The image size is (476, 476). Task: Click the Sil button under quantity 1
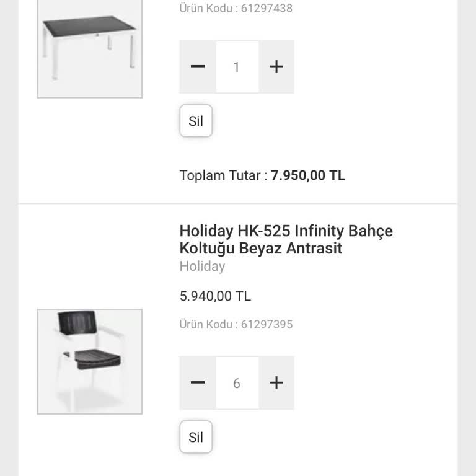196,121
